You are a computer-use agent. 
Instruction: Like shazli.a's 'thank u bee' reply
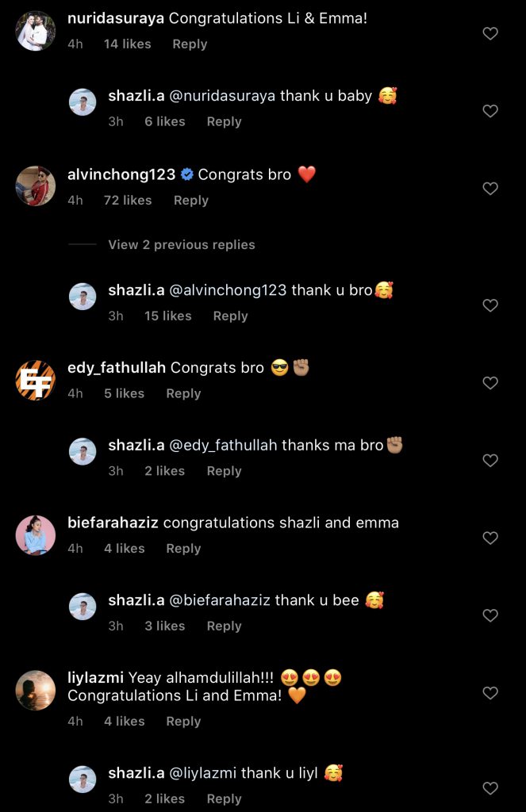490,615
